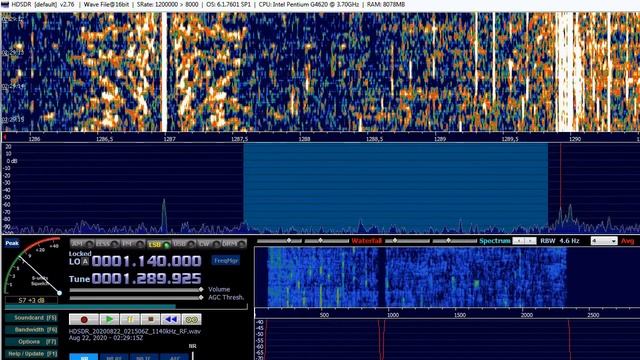This screenshot has width=640, height=360.
Task: Click 1287 on the RF frequency scale
Action: coord(169,139)
